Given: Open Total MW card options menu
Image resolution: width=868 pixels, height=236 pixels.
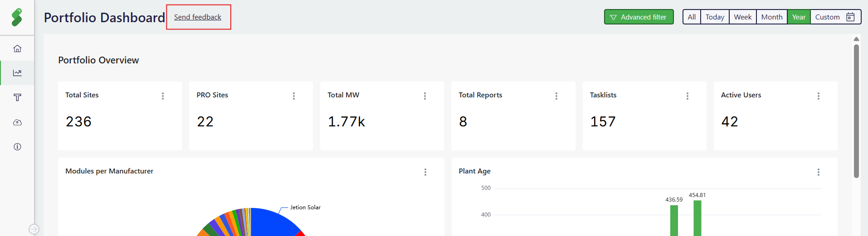Looking at the screenshot, I should tap(425, 96).
